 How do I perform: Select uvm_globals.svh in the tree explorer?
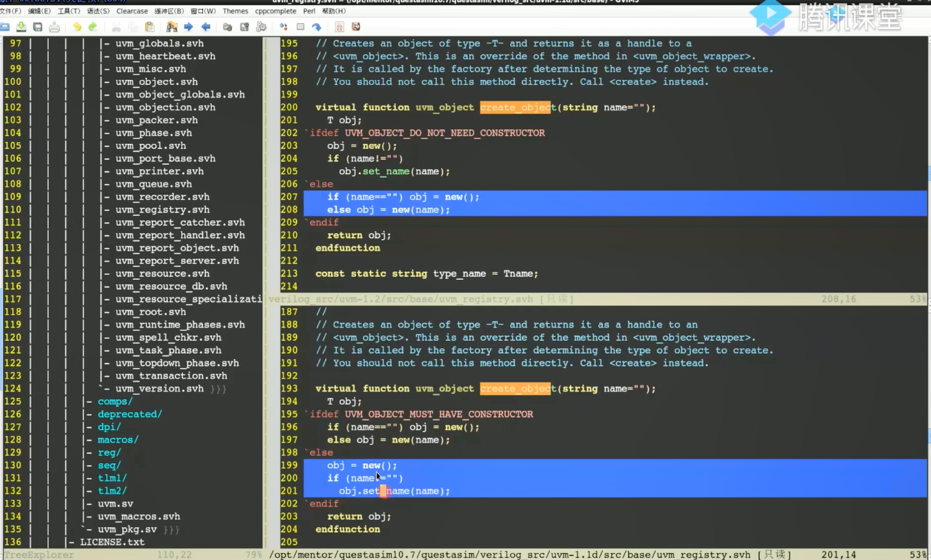159,43
